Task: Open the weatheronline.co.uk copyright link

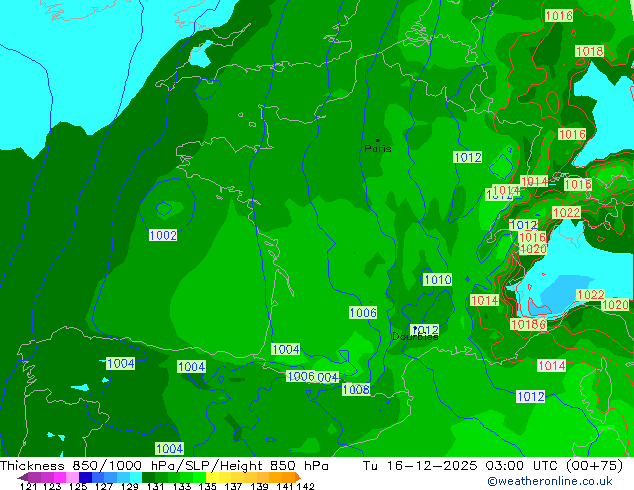Action: (x=549, y=481)
